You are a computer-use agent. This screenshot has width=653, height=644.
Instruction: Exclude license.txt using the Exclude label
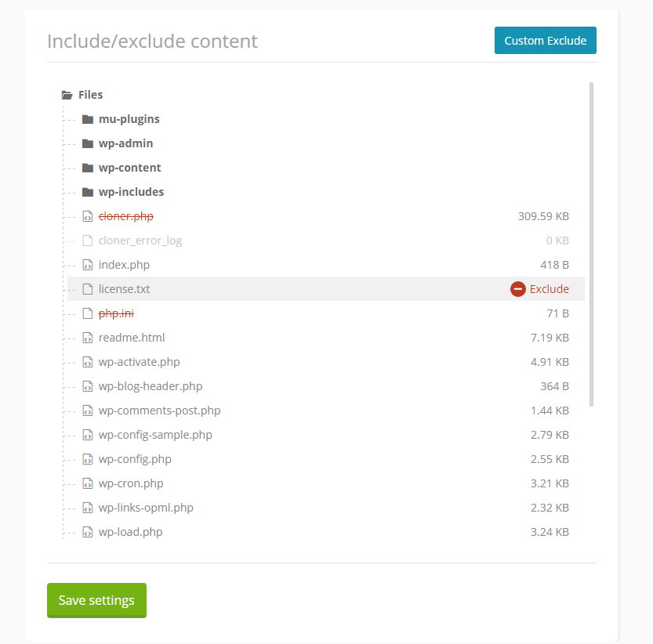(549, 289)
